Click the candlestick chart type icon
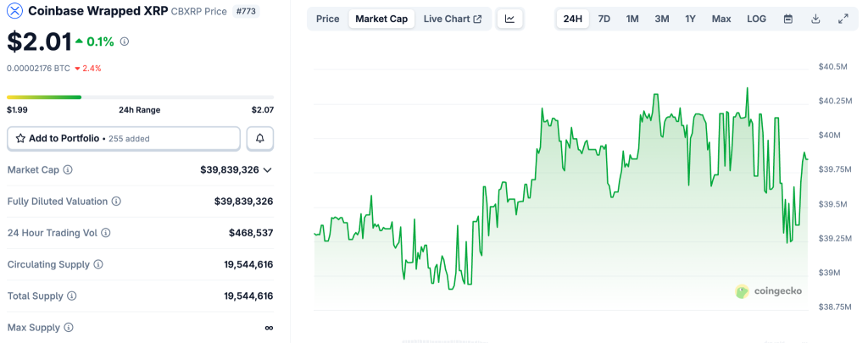This screenshot has height=343, width=868. [x=509, y=19]
